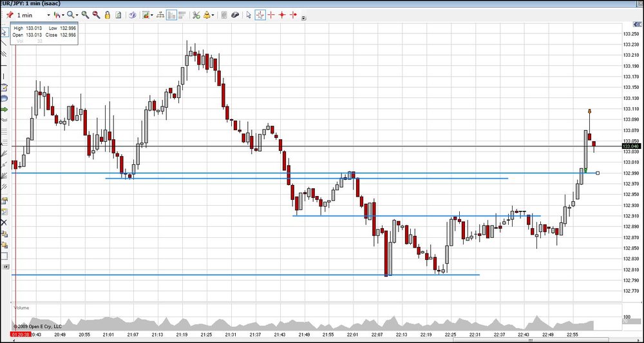This screenshot has width=644, height=343.
Task: Open the alert bell dropdown
Action: click(208, 15)
